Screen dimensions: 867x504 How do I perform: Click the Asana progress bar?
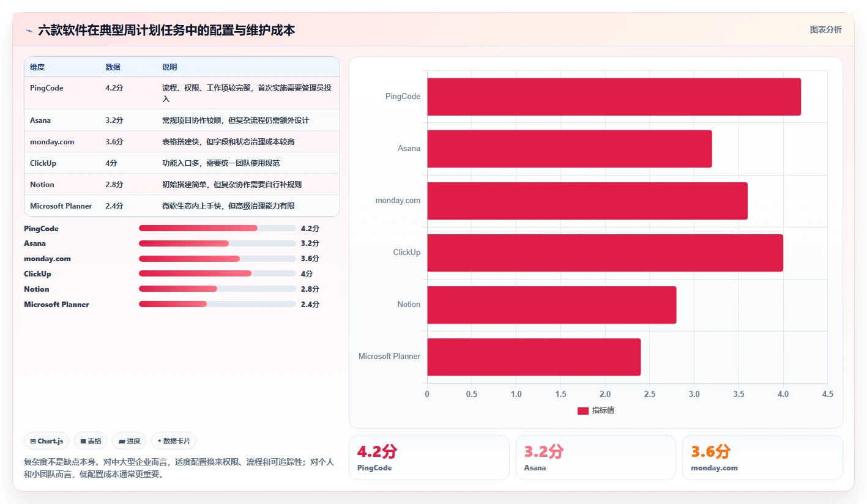(217, 243)
